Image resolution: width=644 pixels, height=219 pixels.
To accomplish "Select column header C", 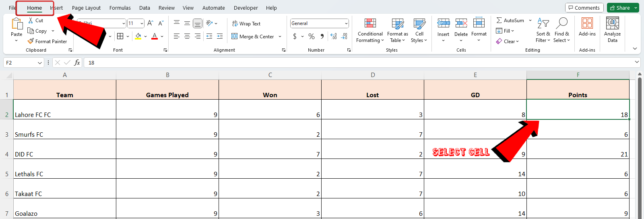I will click(x=270, y=75).
